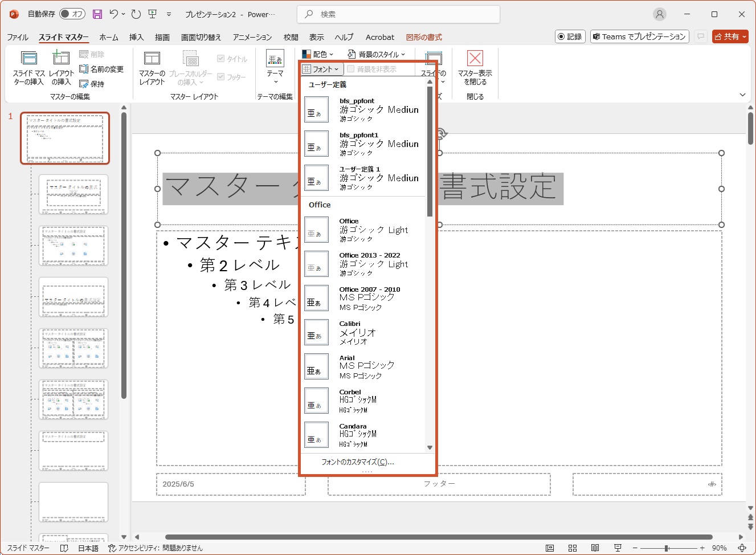This screenshot has height=555, width=756.
Task: Toggle the 背景を非表示 checkbox
Action: point(351,69)
